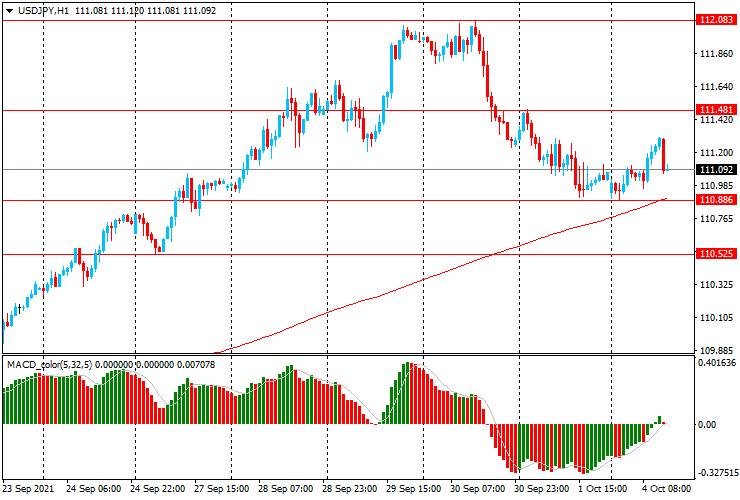This screenshot has width=740, height=500.
Task: Click the 111.200 price scale value
Action: pyautogui.click(x=716, y=153)
